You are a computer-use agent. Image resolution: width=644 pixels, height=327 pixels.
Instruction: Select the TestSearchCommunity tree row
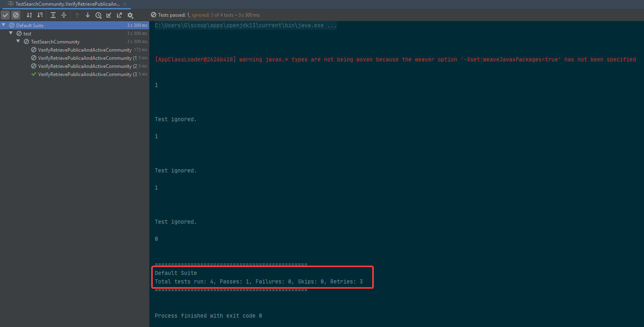coord(75,41)
